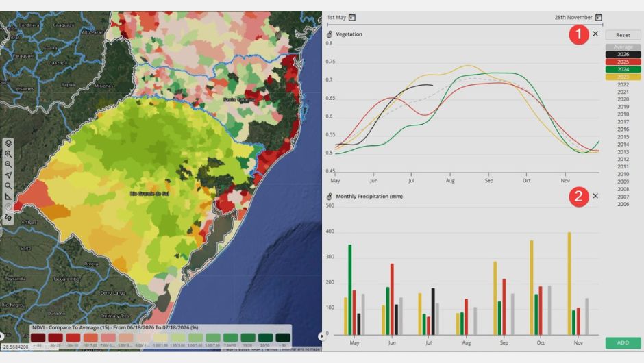
Task: Enable the 2014 year series
Action: click(623, 144)
